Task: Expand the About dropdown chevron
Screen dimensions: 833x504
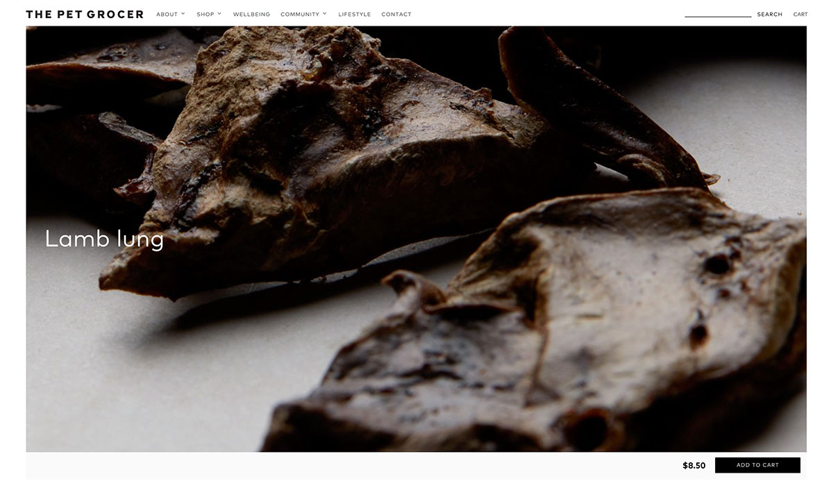Action: (x=183, y=14)
